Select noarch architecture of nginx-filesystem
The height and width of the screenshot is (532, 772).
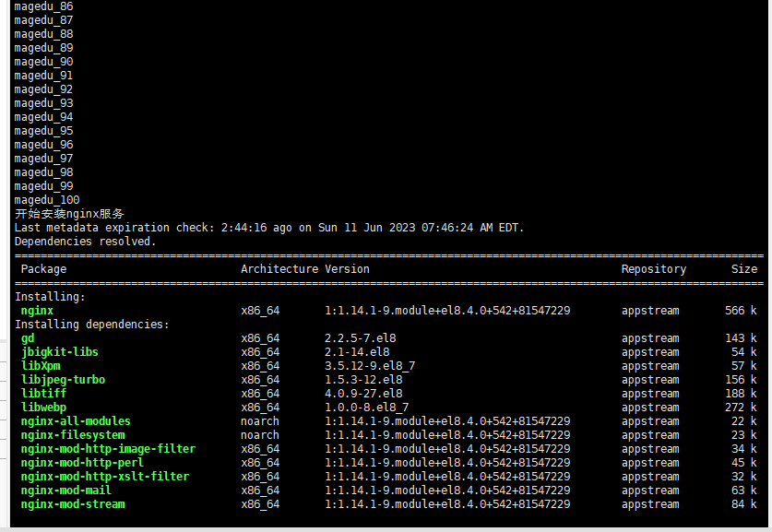tap(260, 435)
